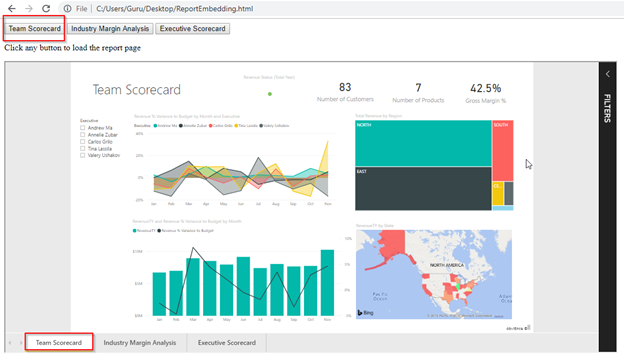Image resolution: width=624 pixels, height=361 pixels.
Task: Select the Valery Ushakov checkbox
Action: pyautogui.click(x=82, y=155)
